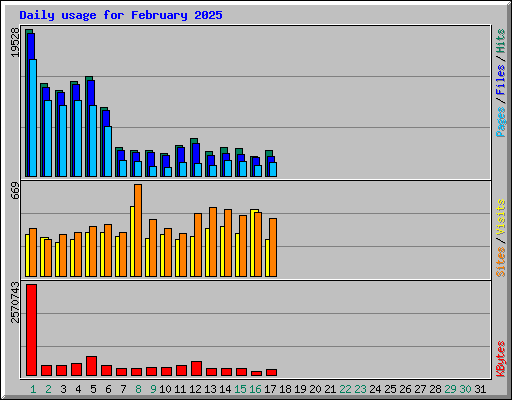Image resolution: width=512 pixels, height=400 pixels.
Task: Click day label 1 on the axis
Action: [33, 389]
